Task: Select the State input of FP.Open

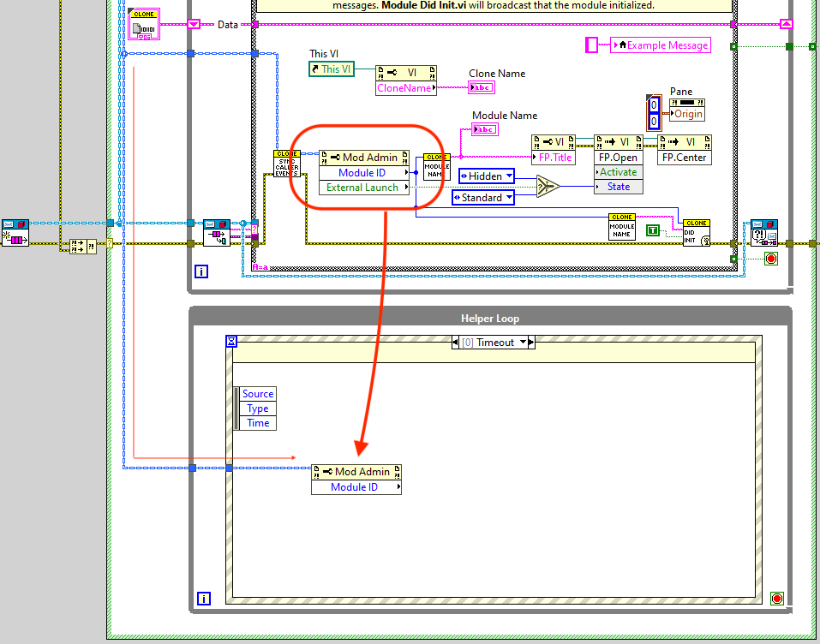Action: pos(618,187)
